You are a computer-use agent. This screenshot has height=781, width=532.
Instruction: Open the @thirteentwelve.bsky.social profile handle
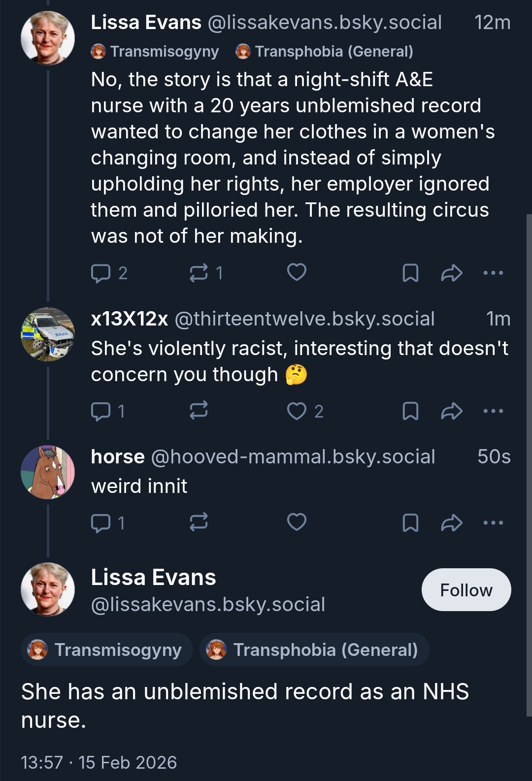(x=304, y=319)
